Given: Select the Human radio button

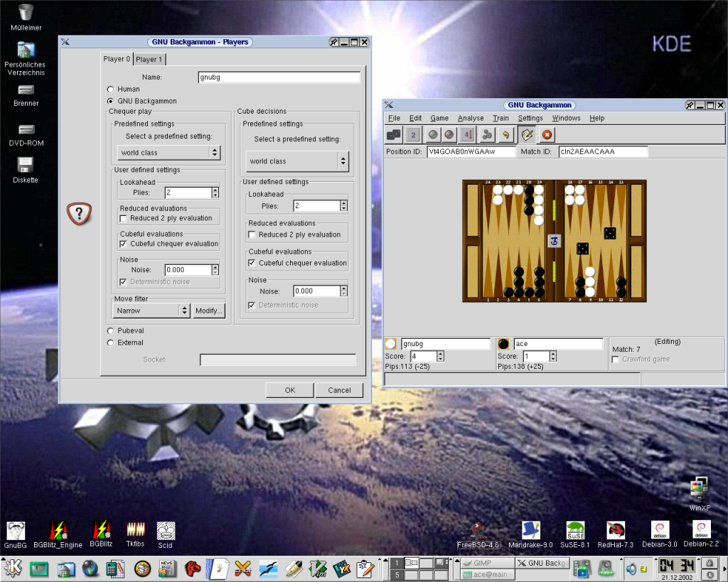Looking at the screenshot, I should coord(110,89).
